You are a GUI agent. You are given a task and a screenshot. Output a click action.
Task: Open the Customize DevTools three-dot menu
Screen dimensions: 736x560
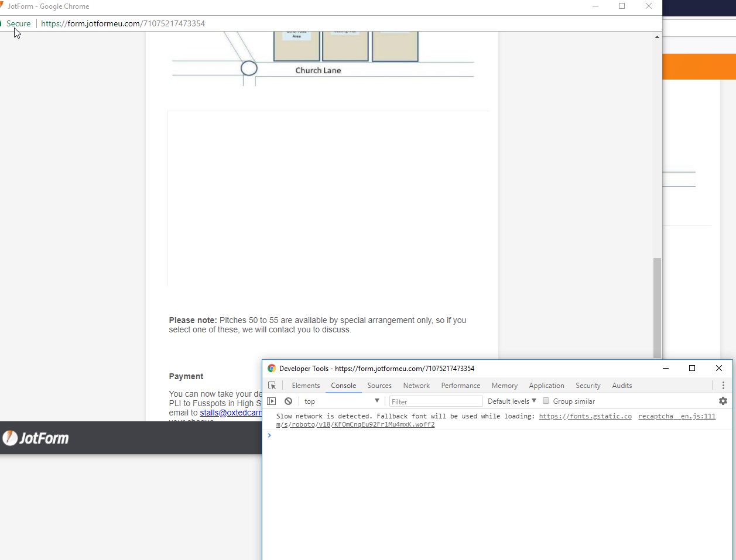pyautogui.click(x=723, y=385)
